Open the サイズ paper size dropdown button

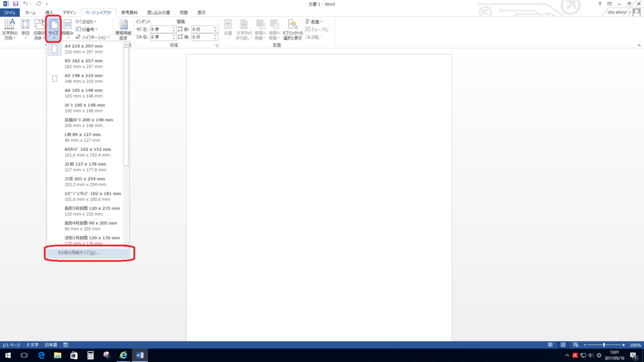click(x=53, y=29)
